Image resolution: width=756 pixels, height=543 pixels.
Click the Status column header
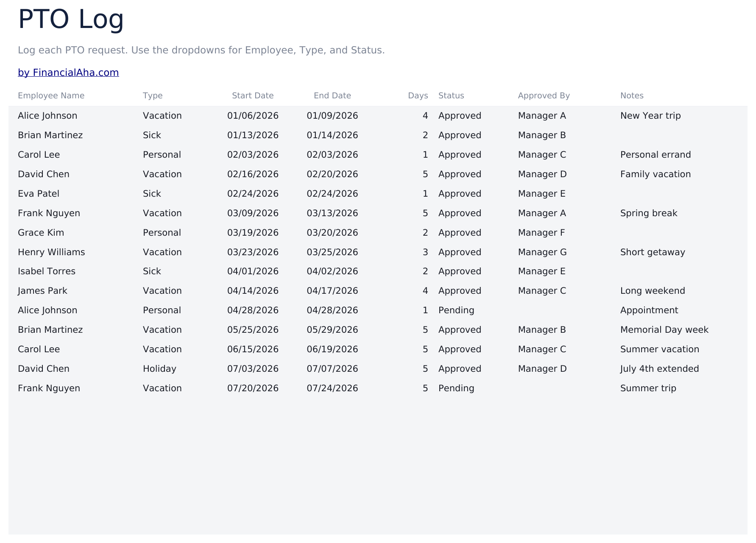(451, 96)
